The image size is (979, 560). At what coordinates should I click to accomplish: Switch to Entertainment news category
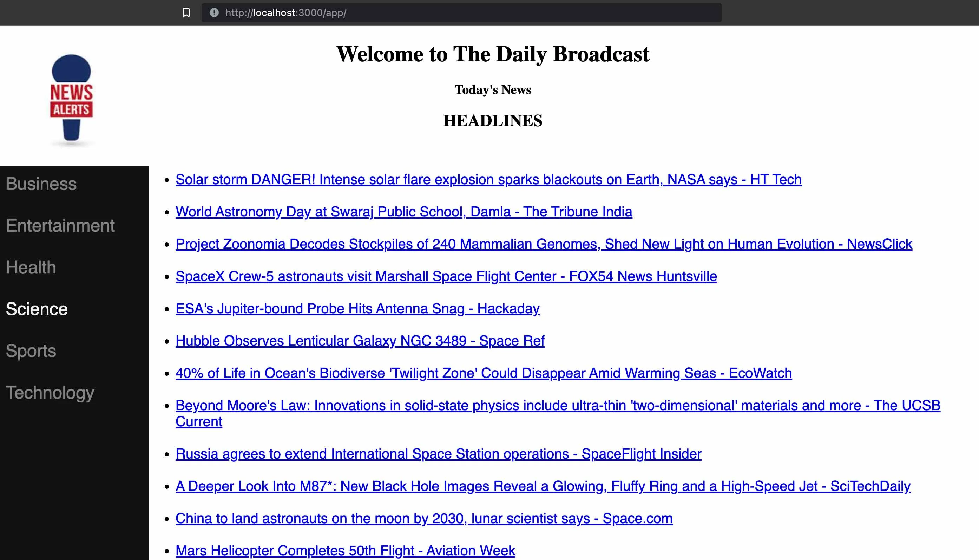[x=60, y=225]
